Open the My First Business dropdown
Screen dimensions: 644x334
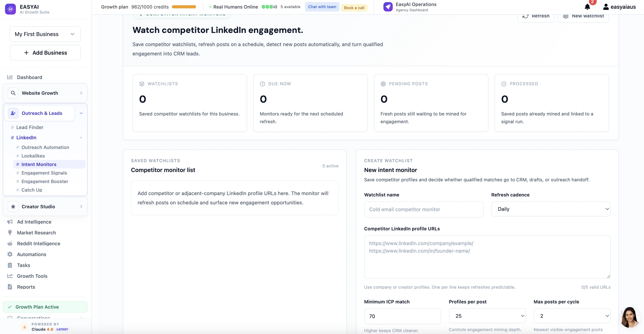pos(45,34)
